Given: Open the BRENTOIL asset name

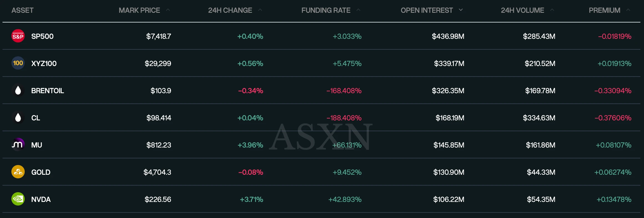Looking at the screenshot, I should pyautogui.click(x=47, y=91).
